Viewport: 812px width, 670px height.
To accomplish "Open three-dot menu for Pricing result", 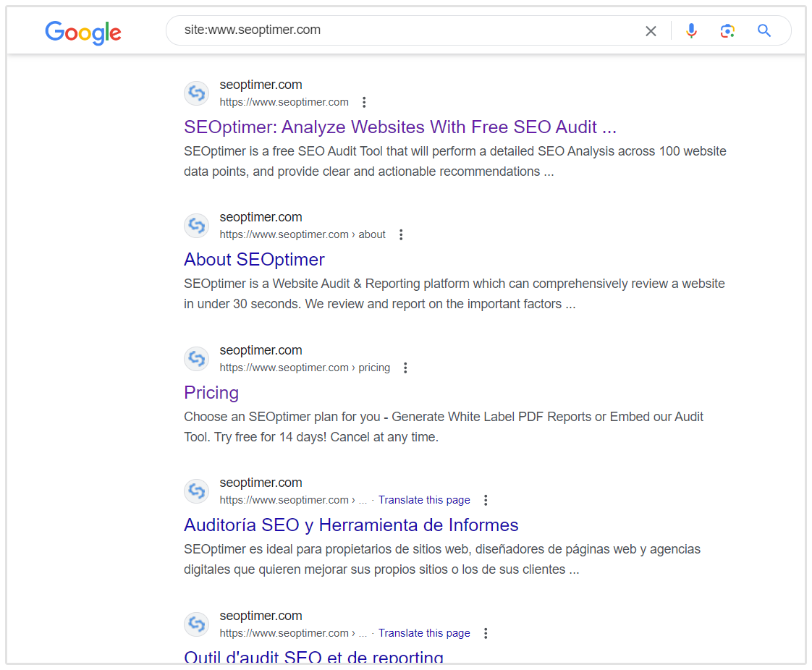I will pos(405,368).
